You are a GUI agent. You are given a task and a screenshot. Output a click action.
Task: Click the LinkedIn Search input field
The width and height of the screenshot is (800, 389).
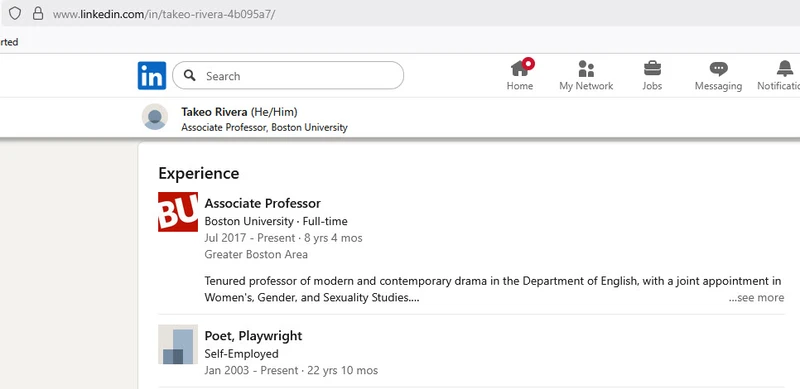point(288,76)
